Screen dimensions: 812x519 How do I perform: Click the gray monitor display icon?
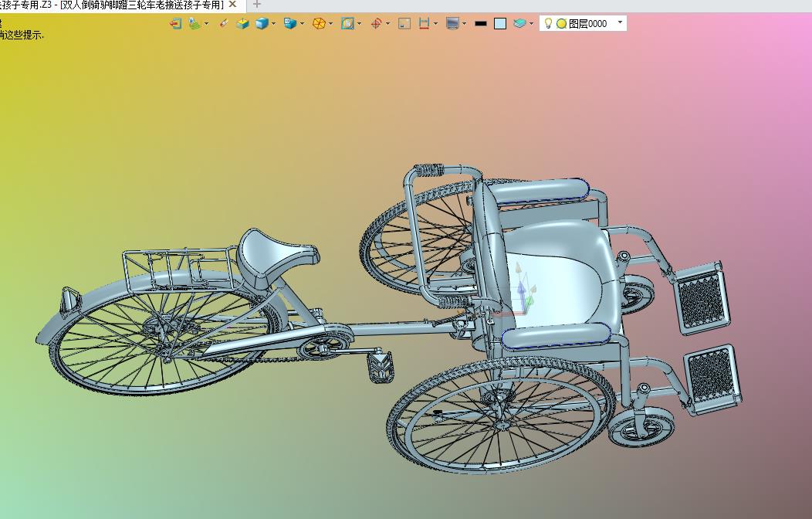point(452,23)
